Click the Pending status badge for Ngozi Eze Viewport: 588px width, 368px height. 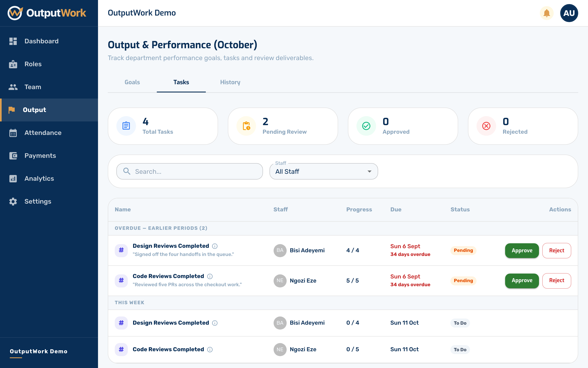pyautogui.click(x=463, y=281)
